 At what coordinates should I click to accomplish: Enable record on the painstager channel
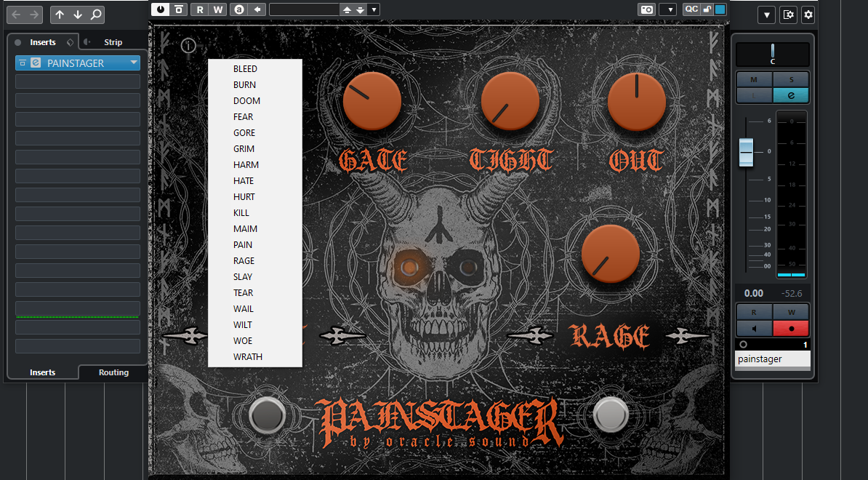coord(791,327)
